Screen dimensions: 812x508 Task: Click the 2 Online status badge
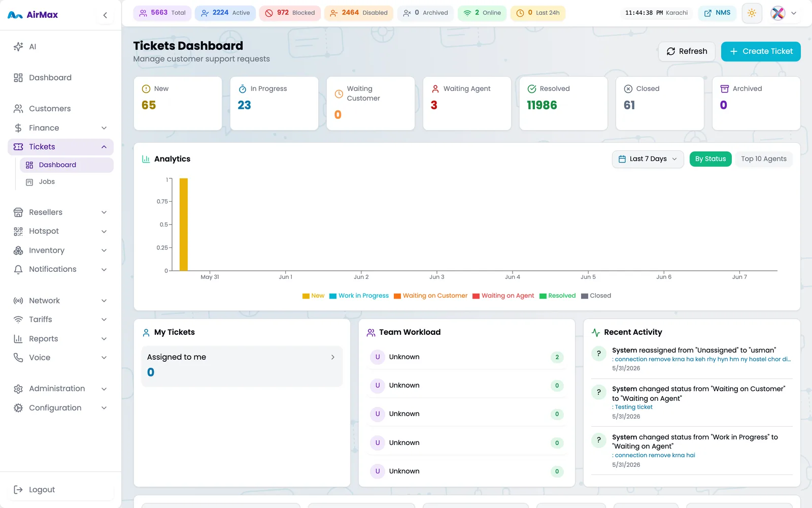[x=482, y=13]
